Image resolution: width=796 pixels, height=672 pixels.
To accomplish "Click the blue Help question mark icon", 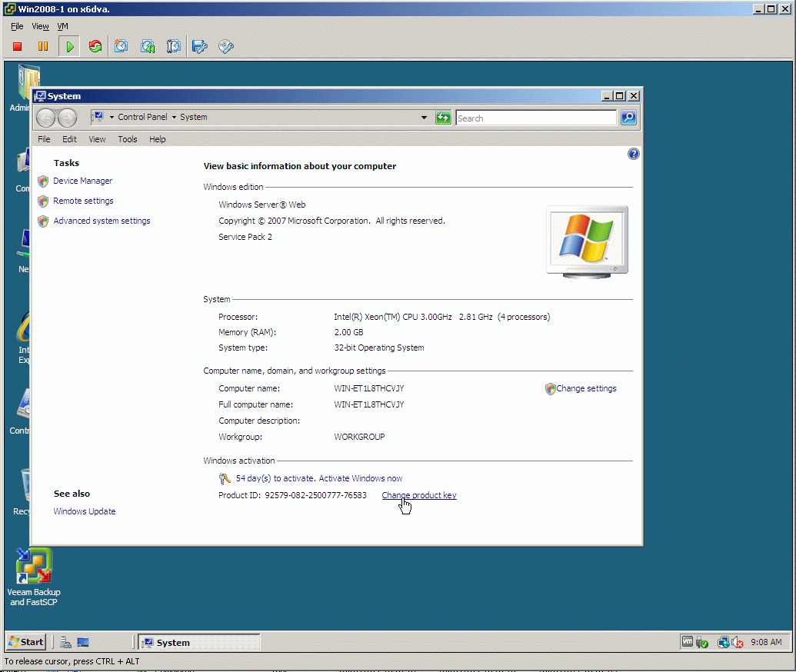I will coord(633,154).
